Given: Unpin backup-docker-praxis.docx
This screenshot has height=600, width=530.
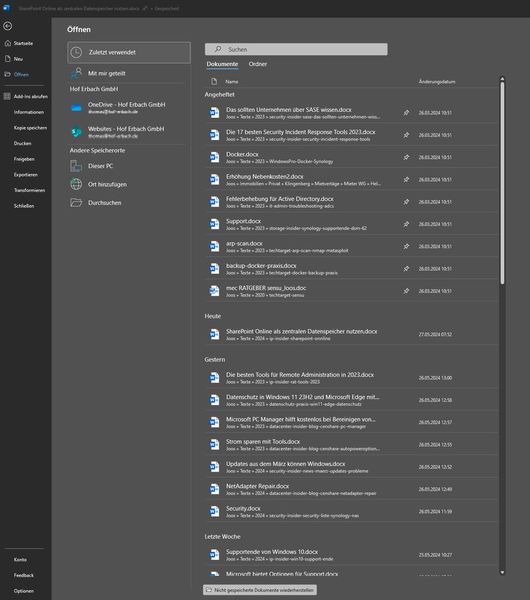Looking at the screenshot, I should (406, 269).
